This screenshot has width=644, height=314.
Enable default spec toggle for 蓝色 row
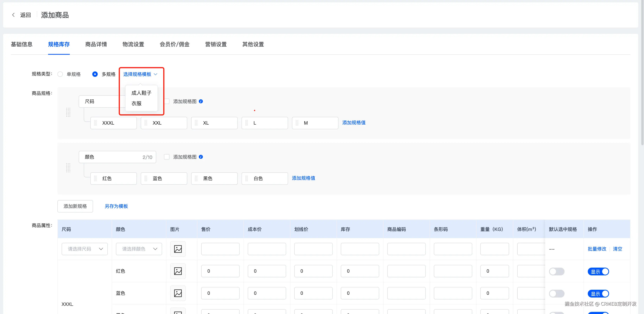click(557, 293)
